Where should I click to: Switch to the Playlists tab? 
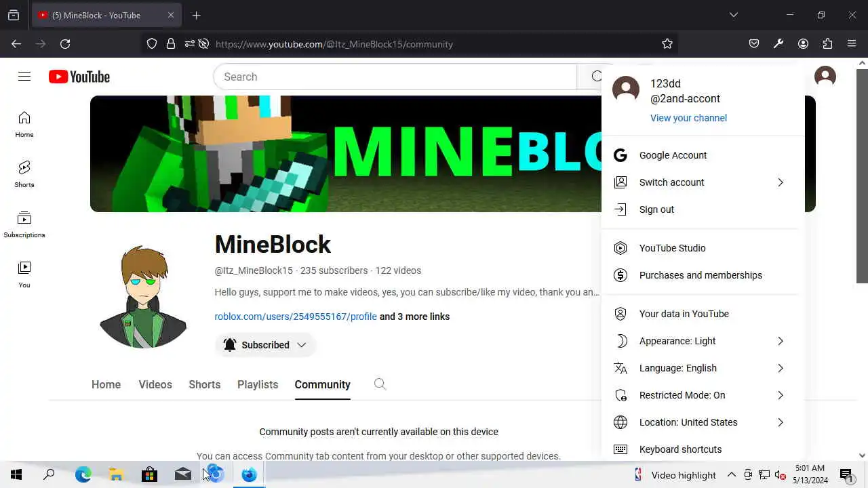pos(258,384)
